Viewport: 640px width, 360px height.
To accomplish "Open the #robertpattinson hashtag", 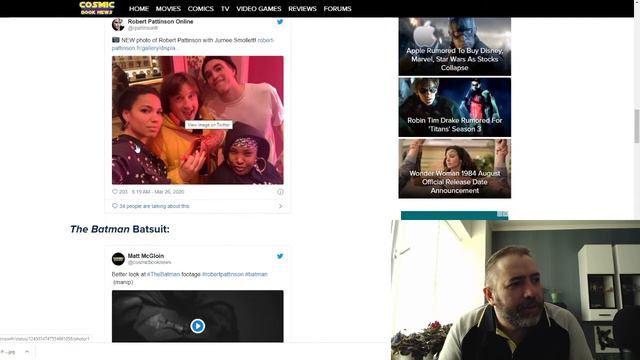I will coord(223,274).
